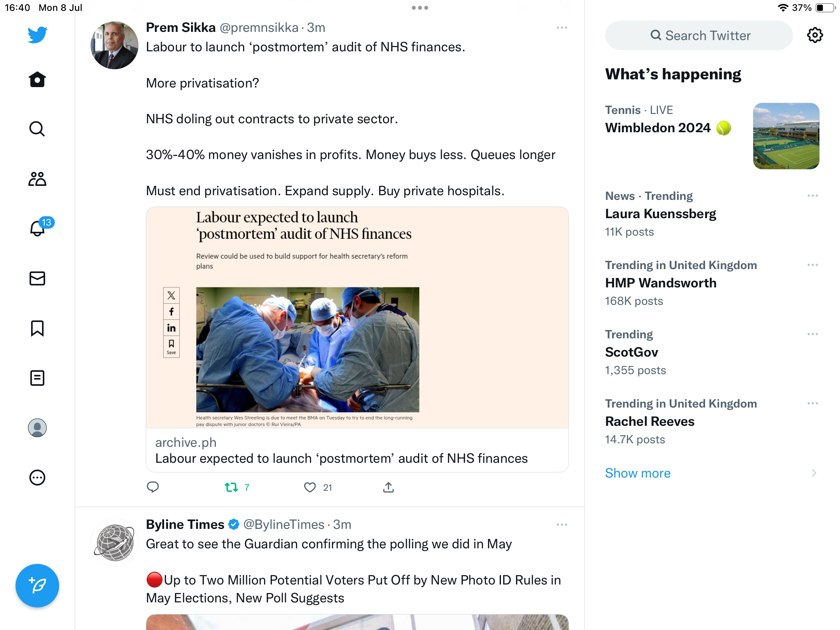Tap the compose new post button
The image size is (840, 630).
[37, 585]
